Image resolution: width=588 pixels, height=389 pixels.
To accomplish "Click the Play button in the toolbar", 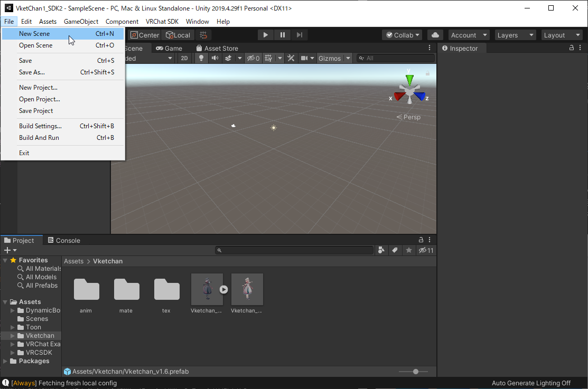I will click(x=266, y=35).
